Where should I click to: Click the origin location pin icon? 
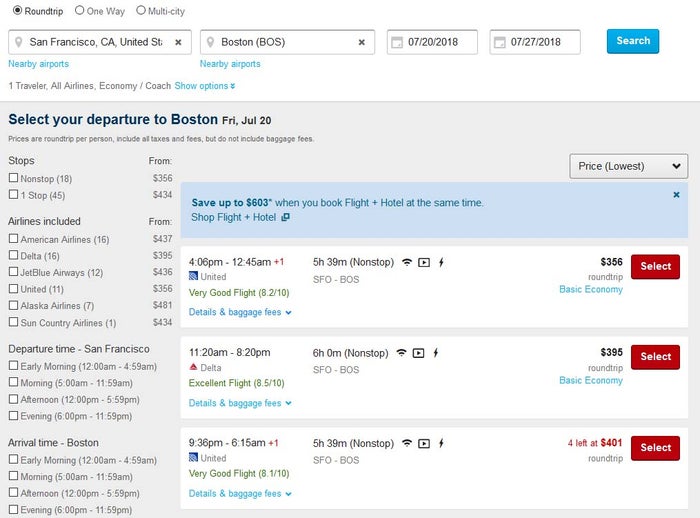point(19,42)
